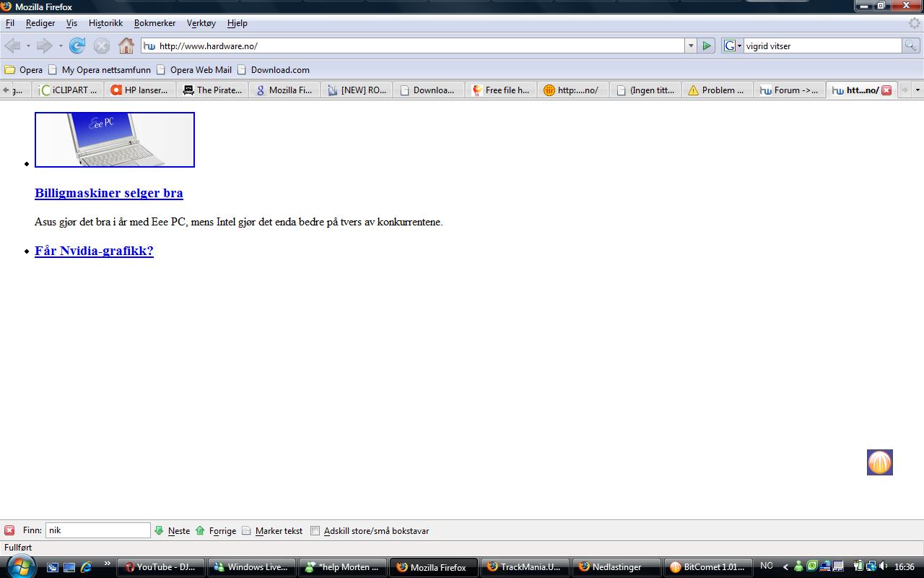Image resolution: width=924 pixels, height=578 pixels.
Task: Open the back history dropdown arrow
Action: coord(28,46)
